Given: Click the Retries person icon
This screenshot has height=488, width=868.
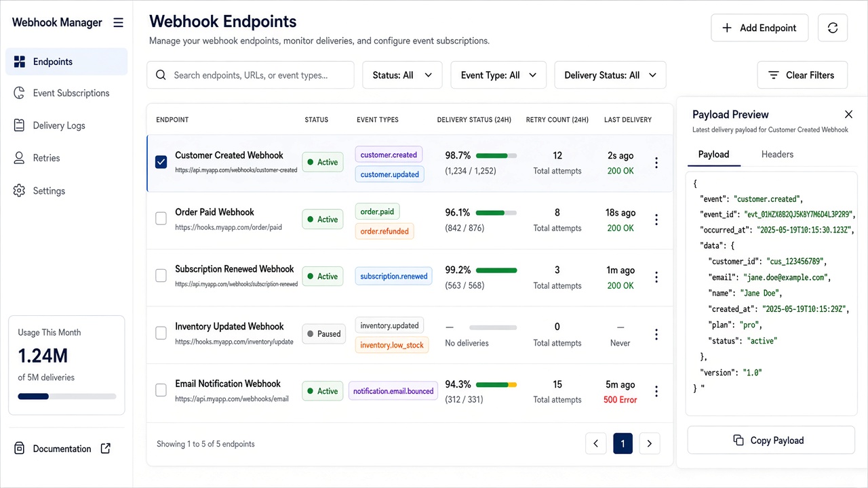Looking at the screenshot, I should pos(20,158).
